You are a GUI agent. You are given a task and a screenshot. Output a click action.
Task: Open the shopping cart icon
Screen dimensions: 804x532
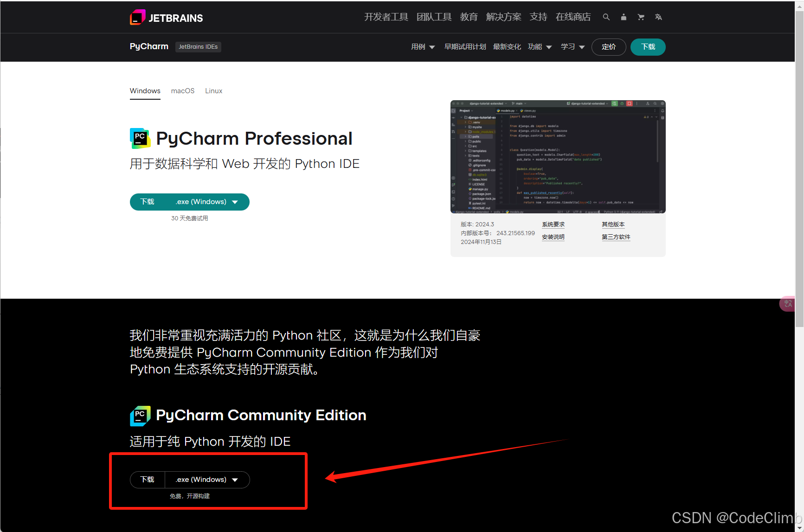[641, 17]
